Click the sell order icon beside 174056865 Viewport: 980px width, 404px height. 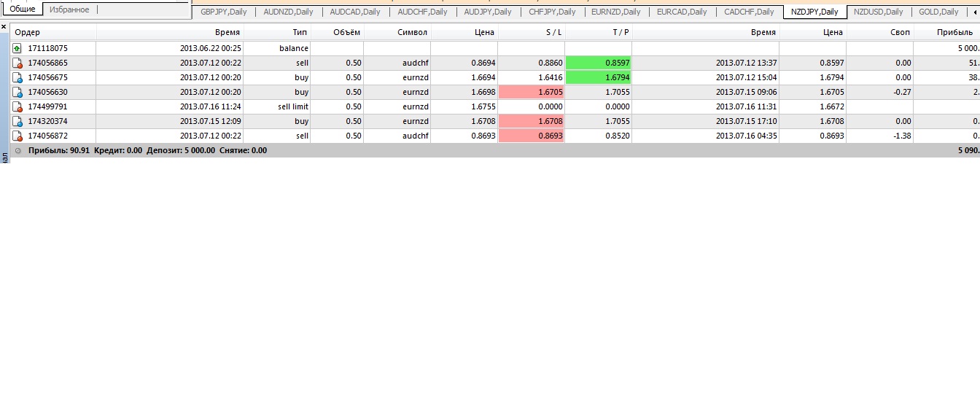tap(17, 63)
